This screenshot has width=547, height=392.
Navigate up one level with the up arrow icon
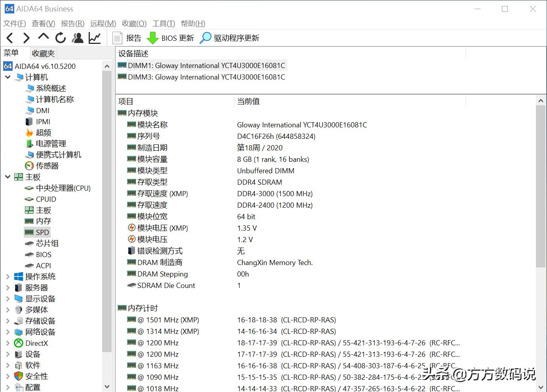click(44, 37)
